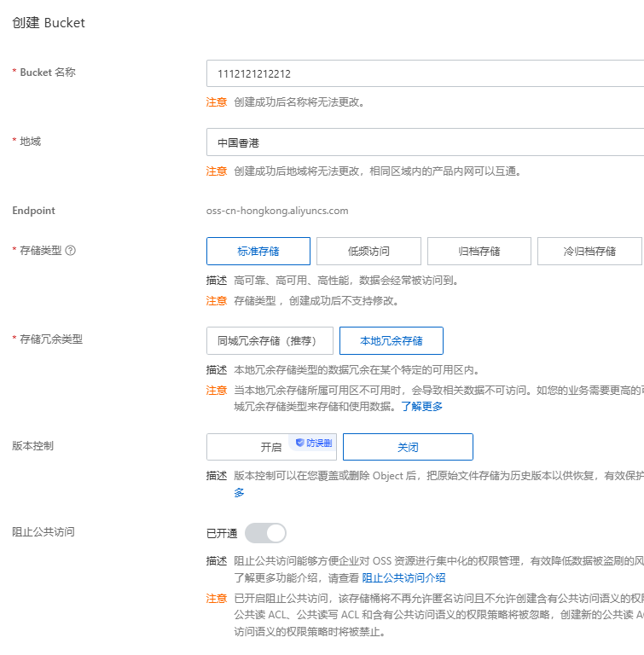
Task: Open the 地域 region dropdown showing 中国香港
Action: [x=425, y=142]
